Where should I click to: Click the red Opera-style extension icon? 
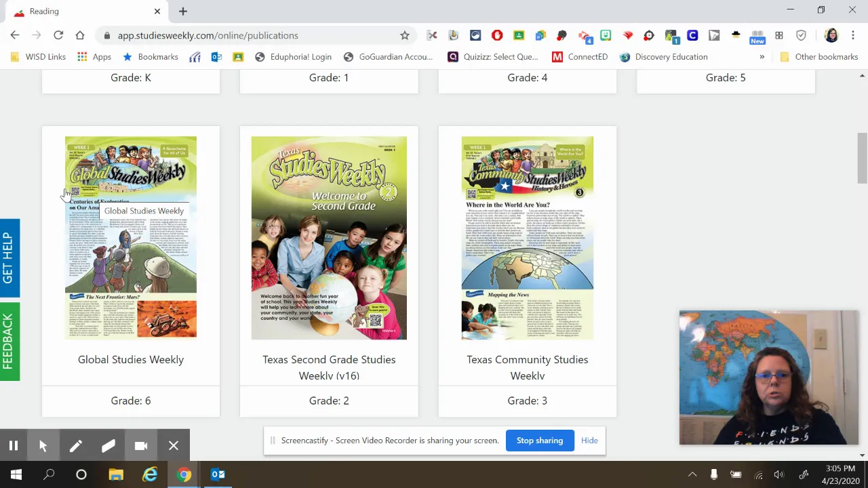[x=497, y=35]
